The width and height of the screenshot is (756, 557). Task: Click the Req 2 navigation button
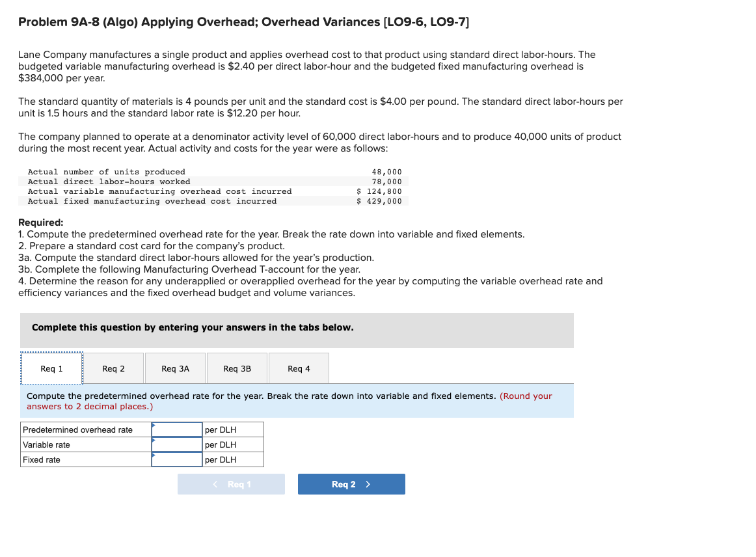pos(351,483)
